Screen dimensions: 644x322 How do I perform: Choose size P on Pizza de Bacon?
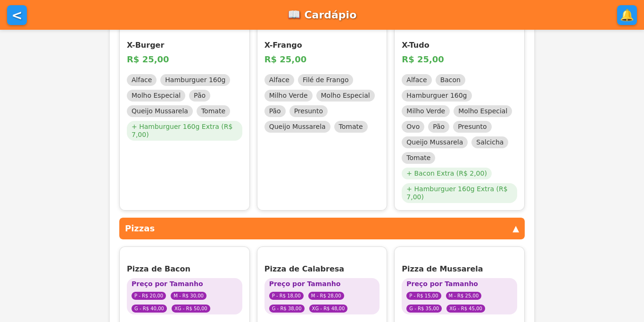click(149, 296)
